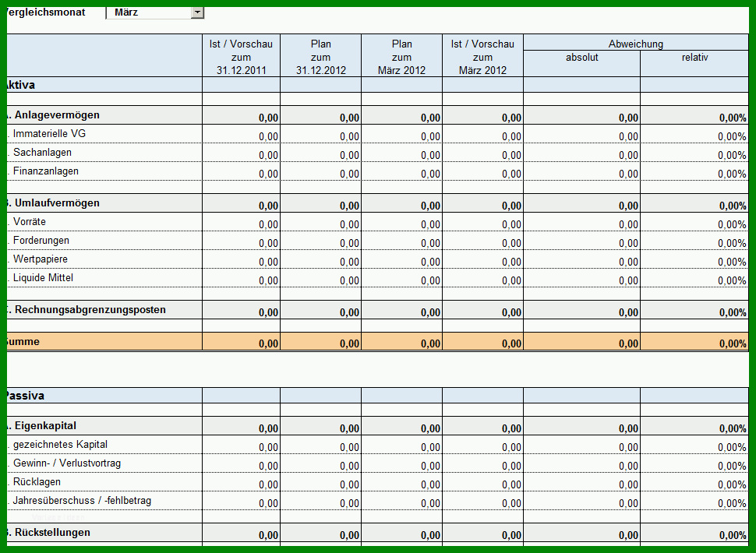This screenshot has width=756, height=553.
Task: Click the Vergleichsmonat label
Action: pyautogui.click(x=46, y=12)
